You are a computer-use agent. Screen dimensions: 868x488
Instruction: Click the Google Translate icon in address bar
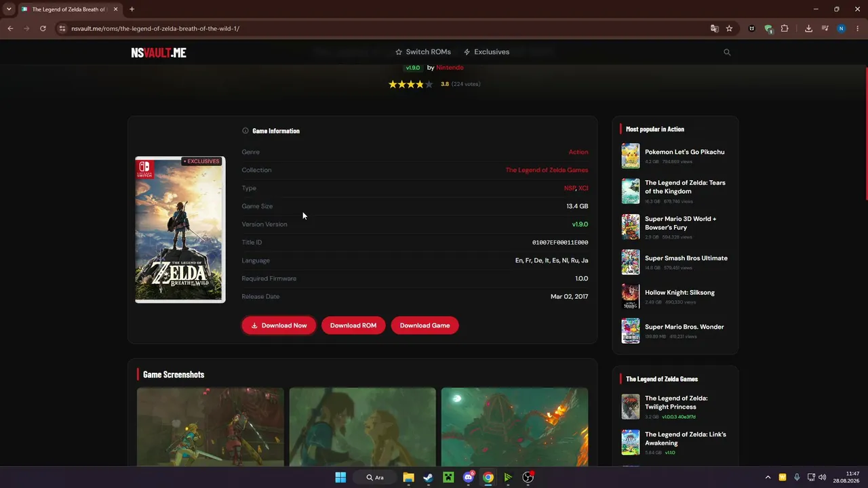(x=714, y=28)
